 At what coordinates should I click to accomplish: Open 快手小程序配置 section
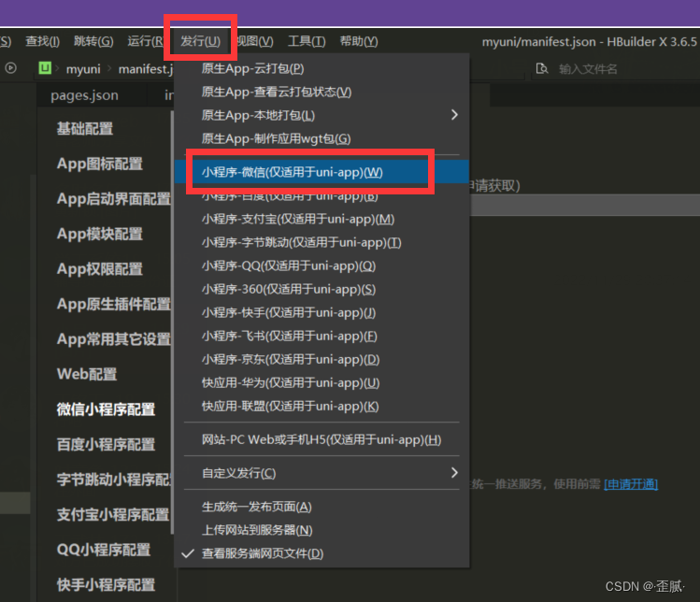(x=106, y=585)
